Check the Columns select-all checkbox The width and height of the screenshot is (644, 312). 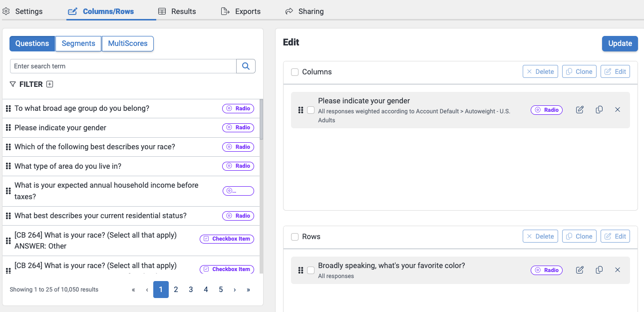[x=295, y=72]
